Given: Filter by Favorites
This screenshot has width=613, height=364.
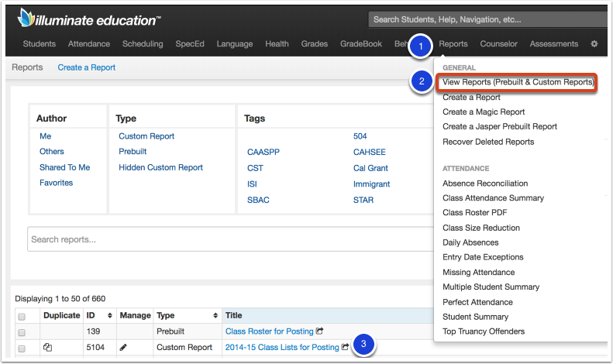Looking at the screenshot, I should pyautogui.click(x=56, y=183).
